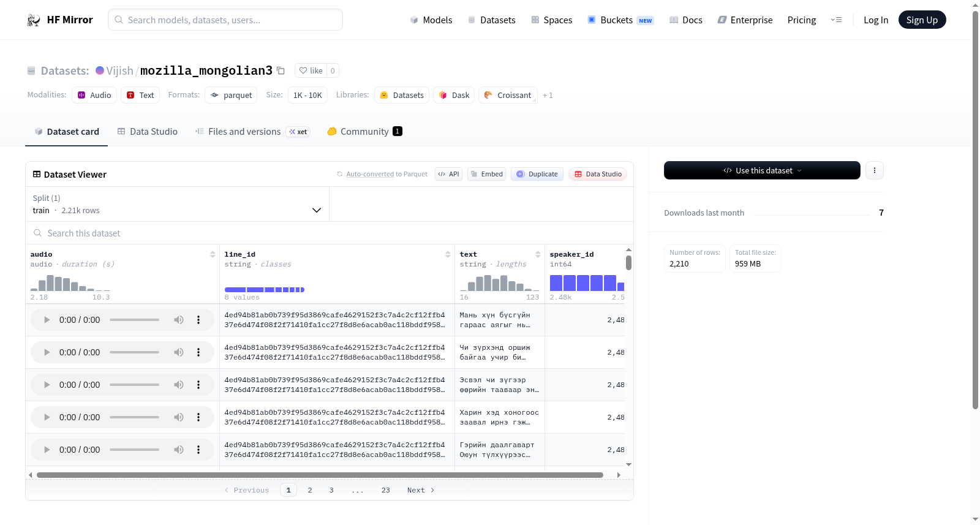This screenshot has height=525, width=980.
Task: Show the +1 more libraries
Action: (x=548, y=95)
